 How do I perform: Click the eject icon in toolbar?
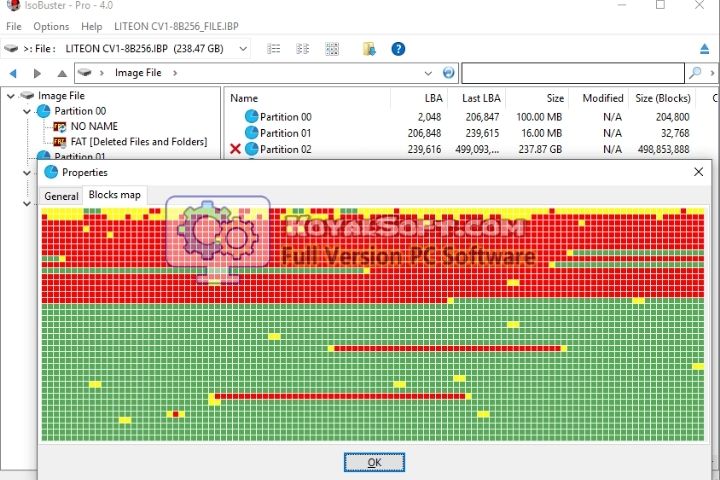click(704, 49)
